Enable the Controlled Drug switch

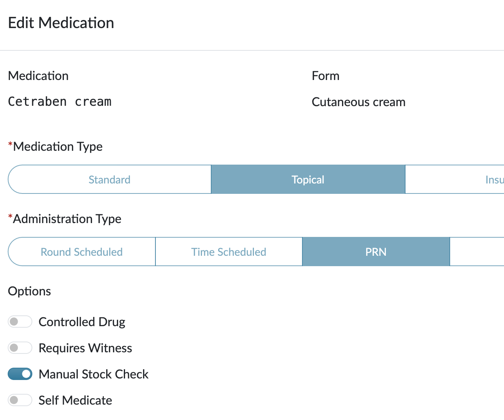click(20, 322)
